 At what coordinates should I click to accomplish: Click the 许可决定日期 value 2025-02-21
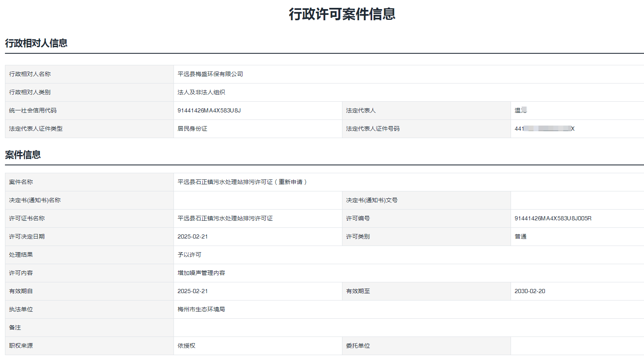192,236
